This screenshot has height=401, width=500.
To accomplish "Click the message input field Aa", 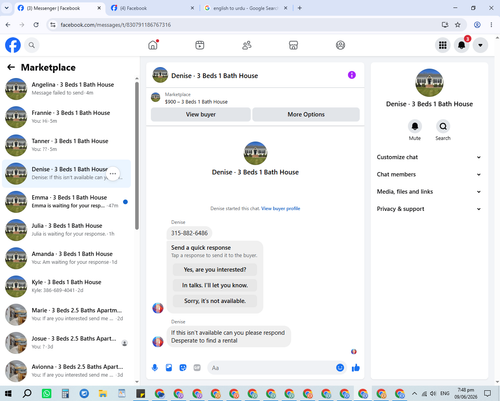I will (272, 368).
